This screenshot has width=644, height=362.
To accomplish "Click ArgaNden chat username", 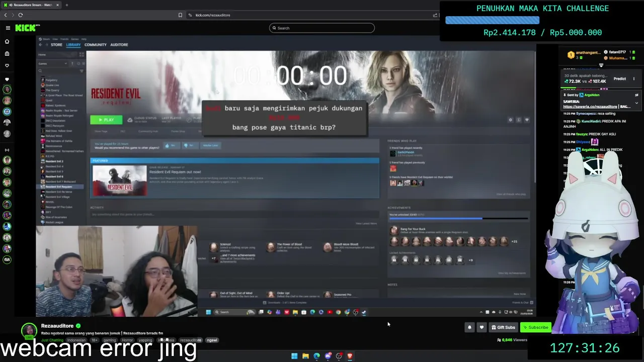I will tap(591, 150).
